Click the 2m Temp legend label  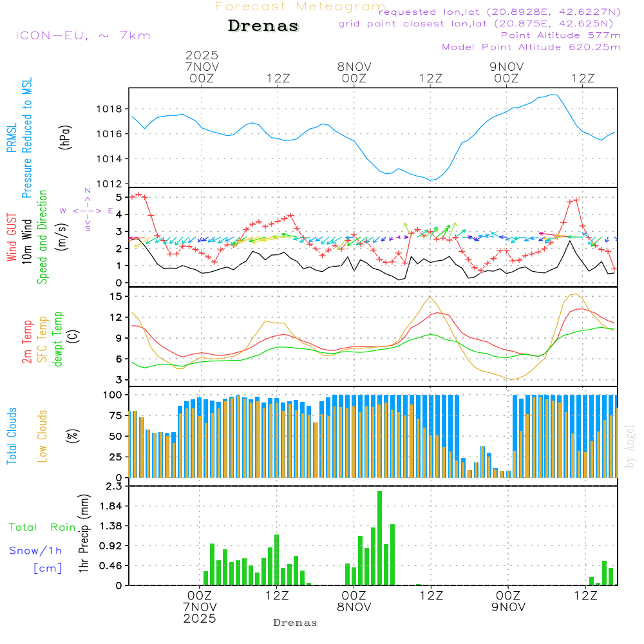tap(28, 340)
